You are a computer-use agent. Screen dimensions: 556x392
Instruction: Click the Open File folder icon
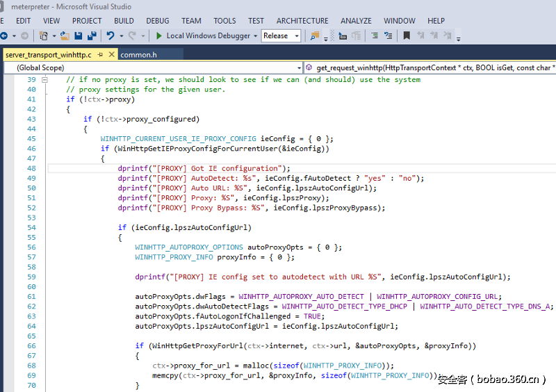pyautogui.click(x=65, y=35)
